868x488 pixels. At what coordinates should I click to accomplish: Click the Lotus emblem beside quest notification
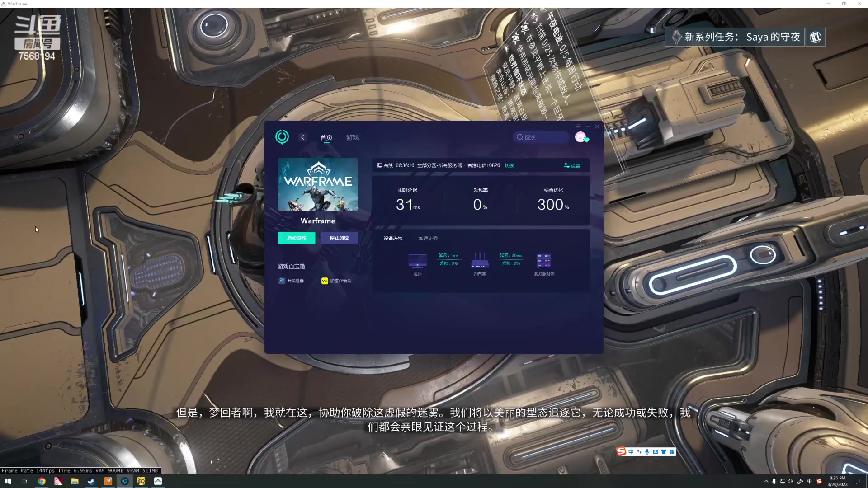click(816, 37)
